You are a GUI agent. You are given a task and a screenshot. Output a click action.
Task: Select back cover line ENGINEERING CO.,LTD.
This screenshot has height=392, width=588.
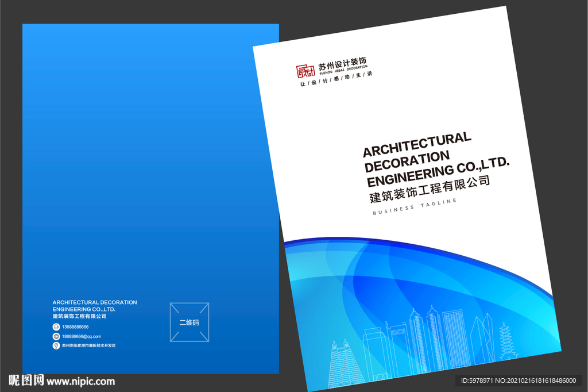pos(84,309)
